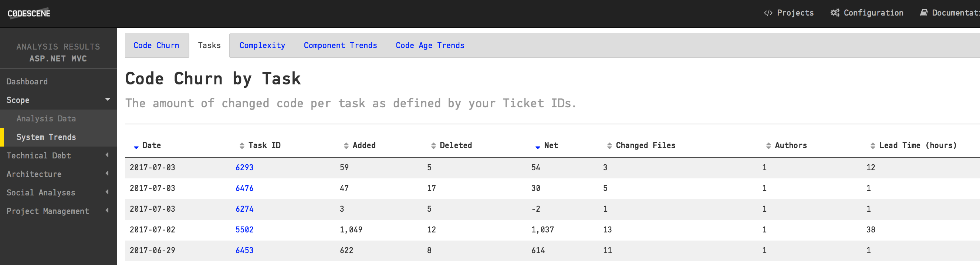Click sort arrows next to Deleted column
The image size is (980, 265).
pyautogui.click(x=433, y=146)
